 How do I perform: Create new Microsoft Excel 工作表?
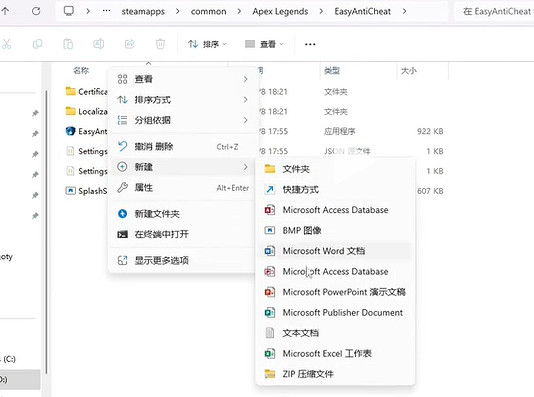point(335,353)
